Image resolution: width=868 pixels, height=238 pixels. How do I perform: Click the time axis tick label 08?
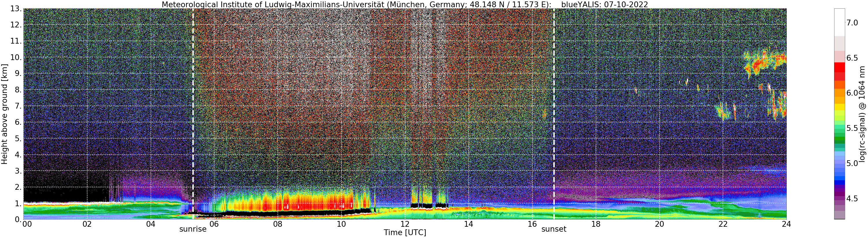[278, 224]
